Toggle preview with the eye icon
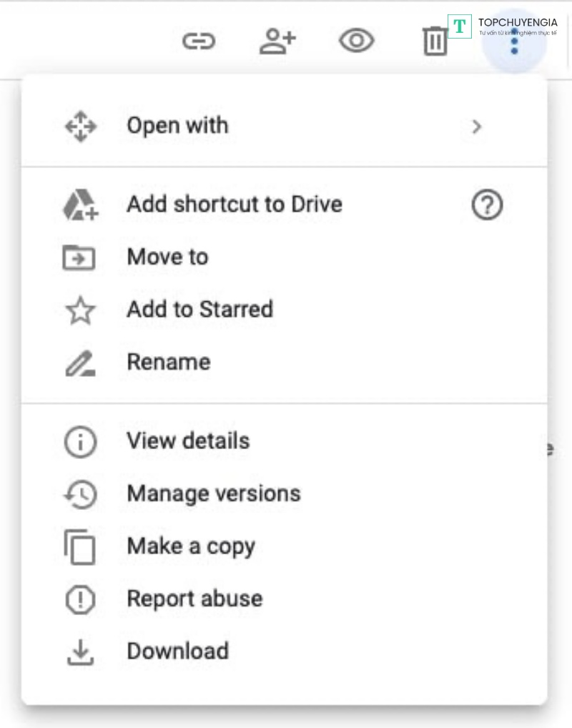Screen dimensions: 572x728 [356, 41]
